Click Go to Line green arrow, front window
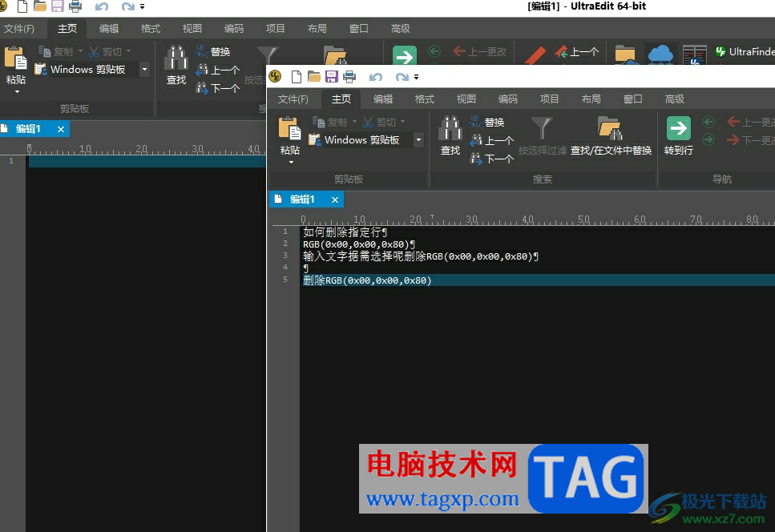 [679, 128]
